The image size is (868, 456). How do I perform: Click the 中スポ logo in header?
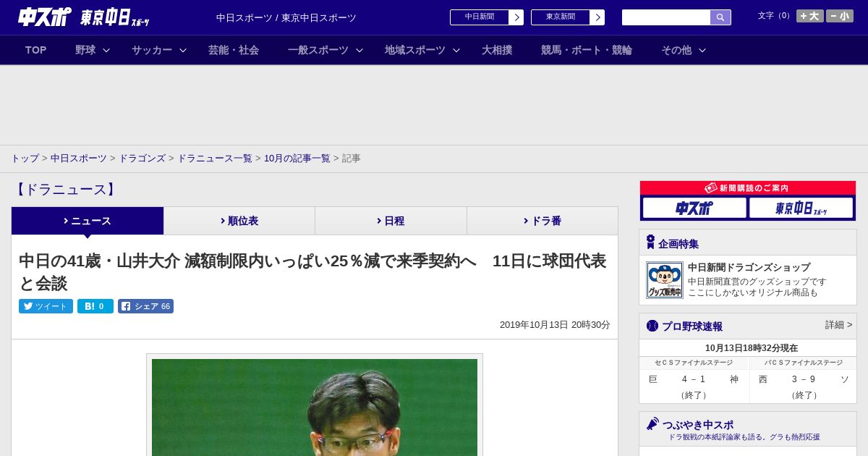click(45, 17)
